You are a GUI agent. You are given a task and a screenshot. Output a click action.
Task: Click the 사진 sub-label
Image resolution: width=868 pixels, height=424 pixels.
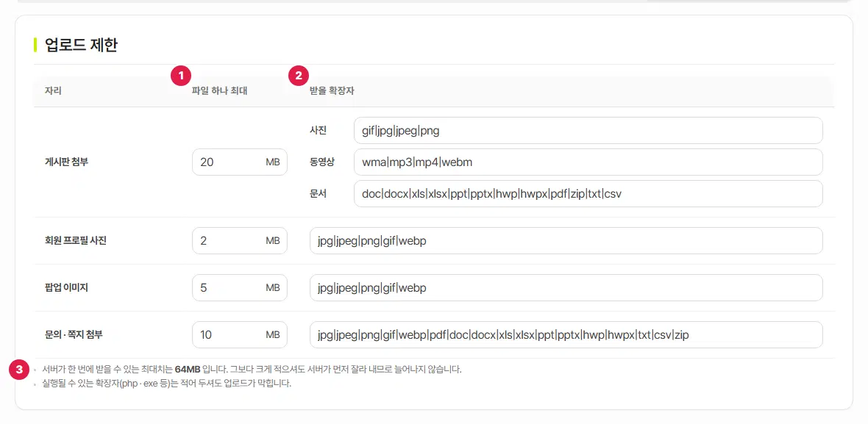pos(319,131)
